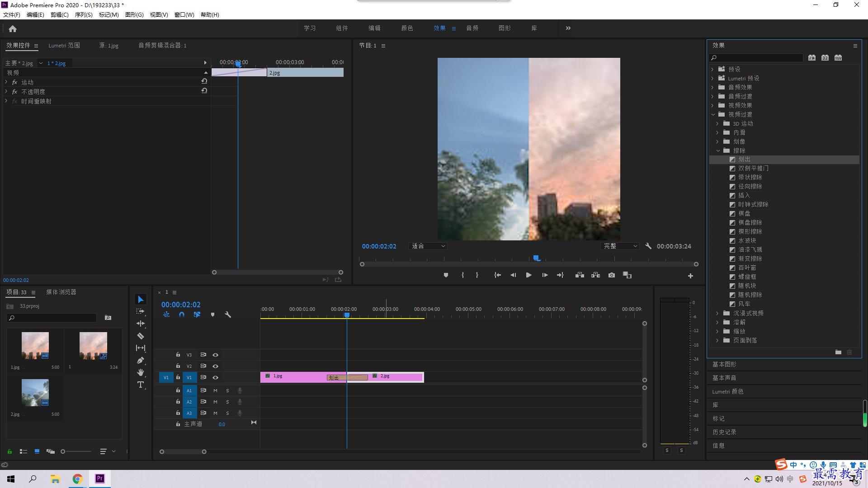This screenshot has width=868, height=488.
Task: Step back one frame
Action: tap(513, 275)
